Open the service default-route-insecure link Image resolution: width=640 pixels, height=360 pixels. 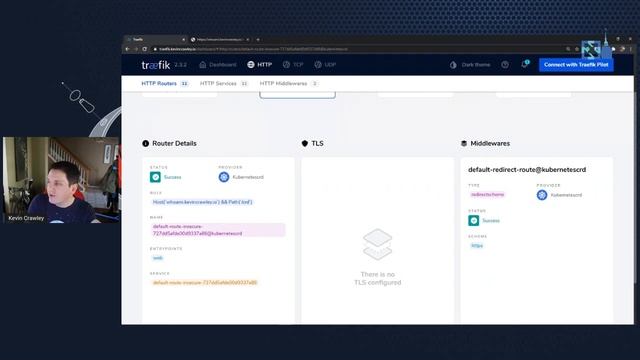pyautogui.click(x=204, y=282)
